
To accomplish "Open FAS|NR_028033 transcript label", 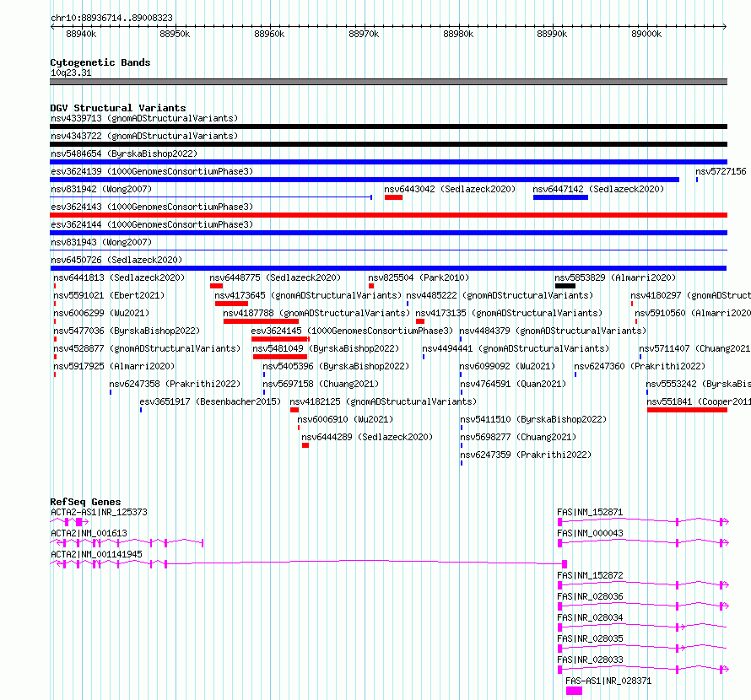I will point(590,660).
